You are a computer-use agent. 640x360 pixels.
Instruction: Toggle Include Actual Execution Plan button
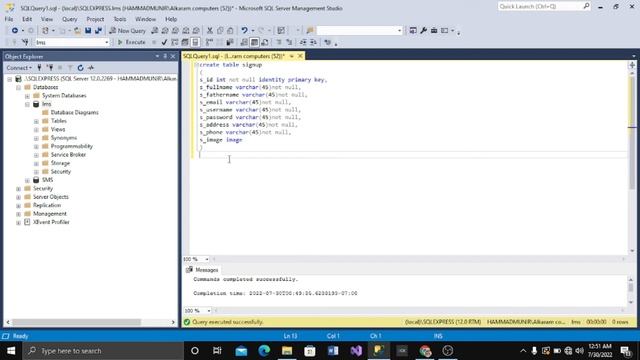[209, 42]
